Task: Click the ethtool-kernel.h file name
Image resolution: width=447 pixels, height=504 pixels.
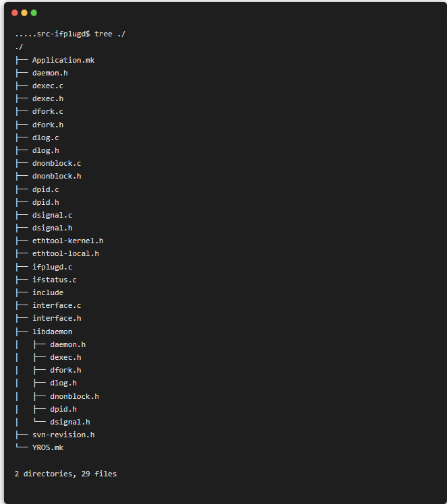Action: pos(68,241)
